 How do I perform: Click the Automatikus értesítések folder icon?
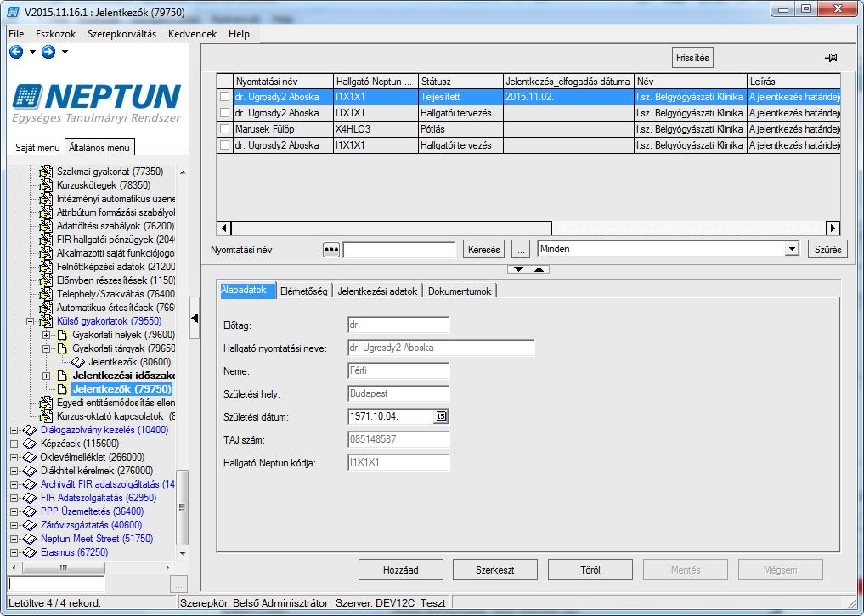pos(46,308)
